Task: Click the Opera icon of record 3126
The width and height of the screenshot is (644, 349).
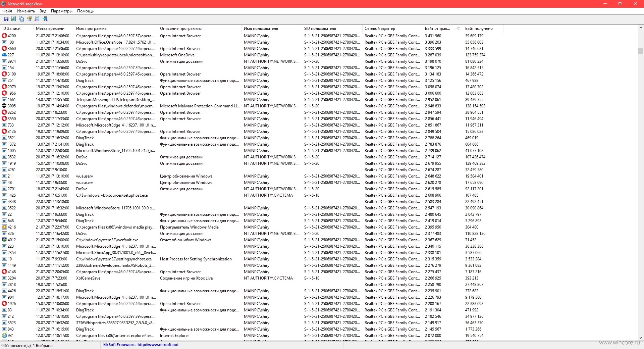Action: pyautogui.click(x=4, y=131)
